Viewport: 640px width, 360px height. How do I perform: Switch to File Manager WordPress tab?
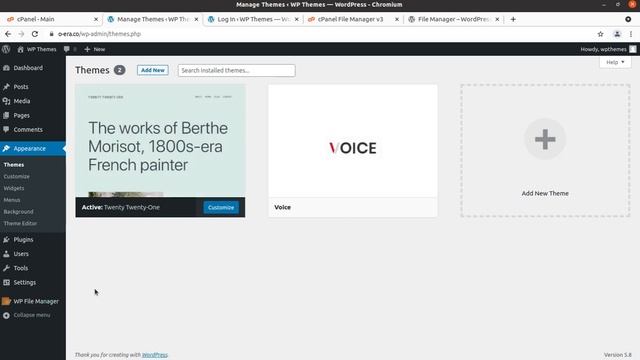[x=454, y=19]
